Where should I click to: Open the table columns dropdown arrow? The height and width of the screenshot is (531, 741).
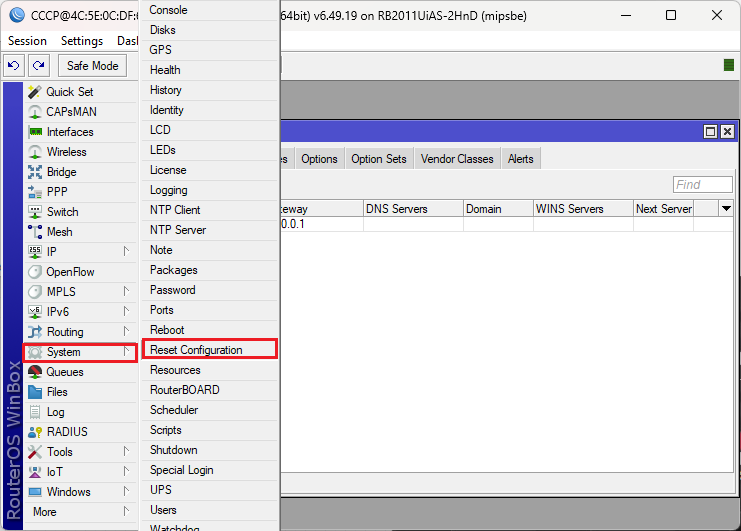[x=726, y=208]
